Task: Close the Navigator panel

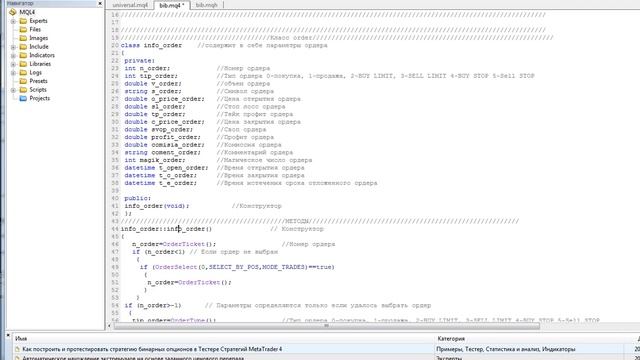Action: point(100,3)
